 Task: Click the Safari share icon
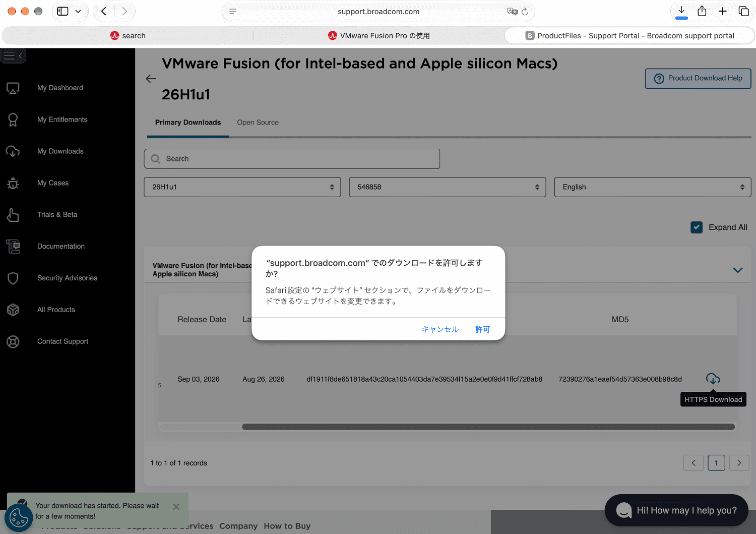pyautogui.click(x=702, y=11)
